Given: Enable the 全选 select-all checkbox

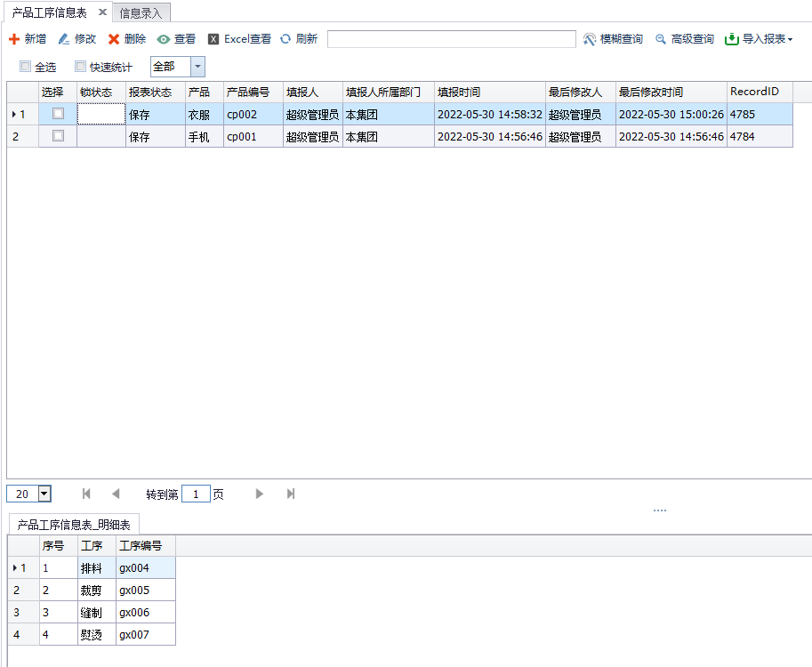Looking at the screenshot, I should 25,67.
